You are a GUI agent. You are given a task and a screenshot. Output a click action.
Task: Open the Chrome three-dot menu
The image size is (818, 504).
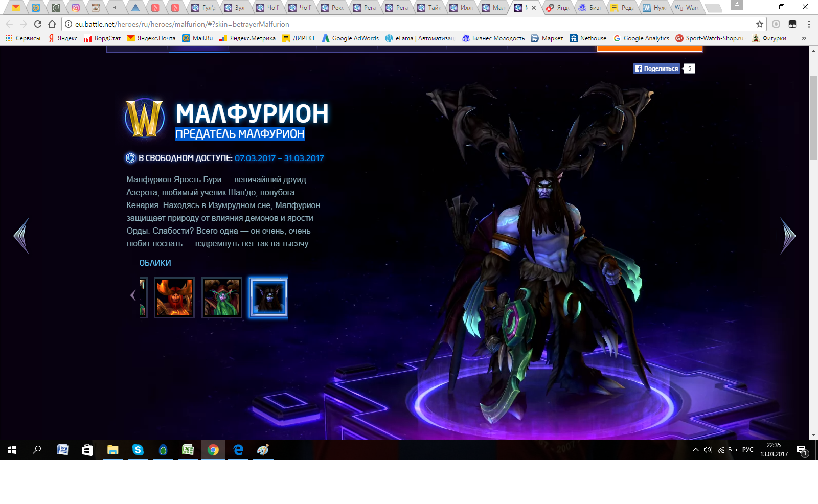pyautogui.click(x=809, y=24)
